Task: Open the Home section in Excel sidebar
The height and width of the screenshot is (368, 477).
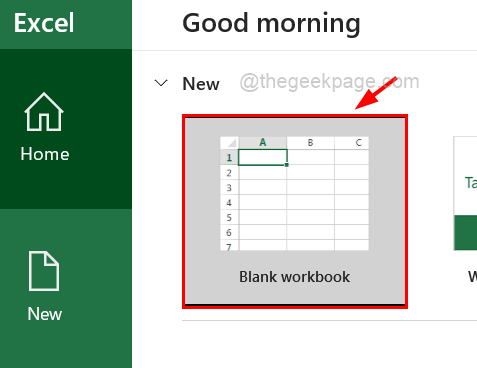Action: (66, 129)
